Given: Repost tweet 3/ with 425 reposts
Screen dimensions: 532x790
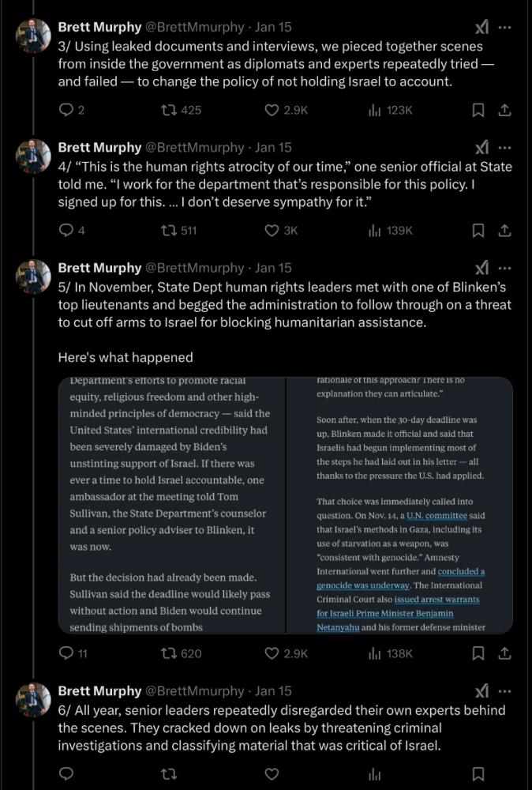Looking at the screenshot, I should pyautogui.click(x=167, y=111).
